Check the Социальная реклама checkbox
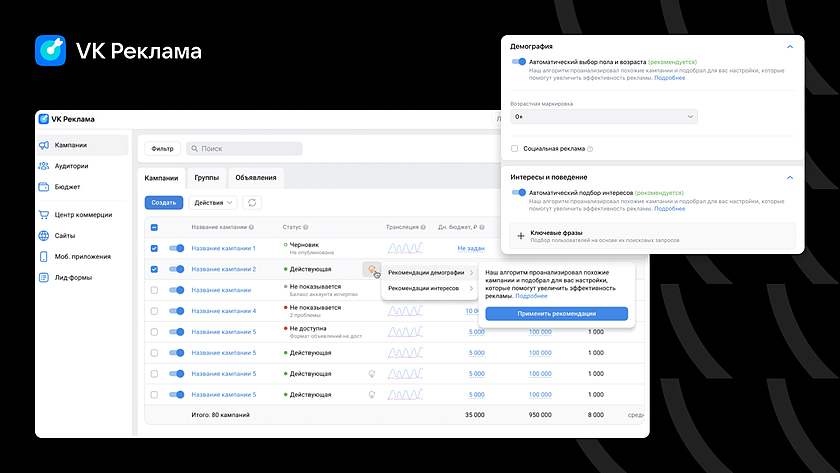 tap(514, 148)
